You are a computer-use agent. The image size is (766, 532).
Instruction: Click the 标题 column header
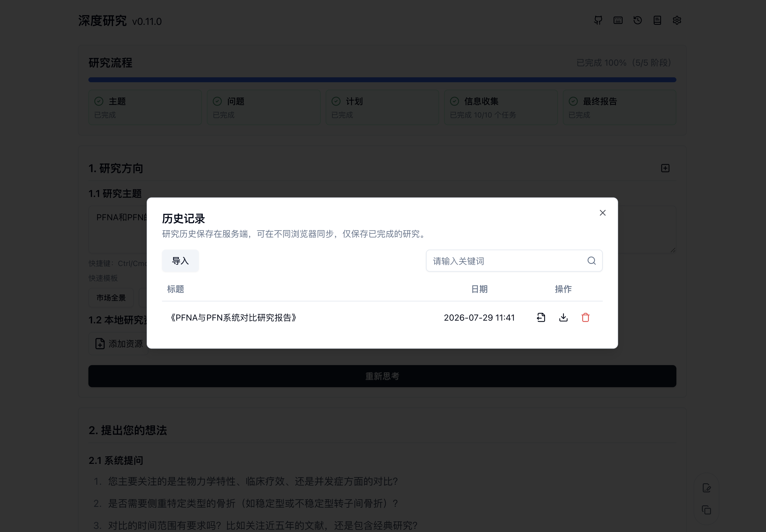(x=176, y=289)
